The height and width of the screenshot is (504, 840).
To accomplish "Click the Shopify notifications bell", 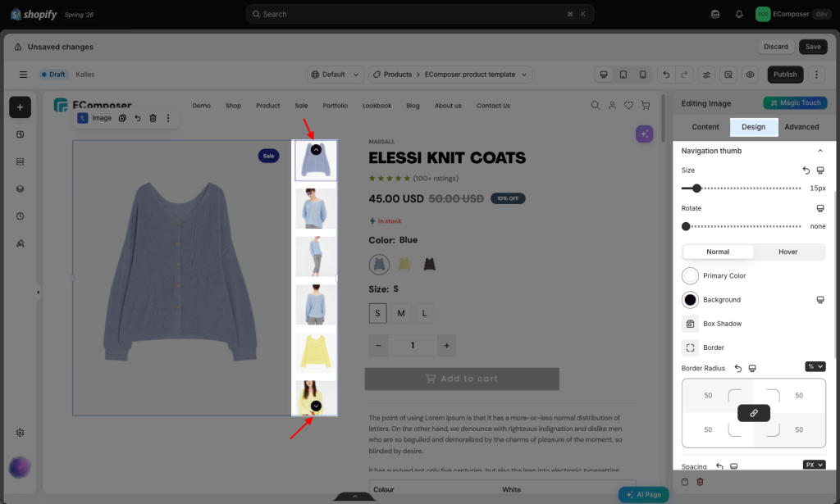I will click(x=739, y=14).
